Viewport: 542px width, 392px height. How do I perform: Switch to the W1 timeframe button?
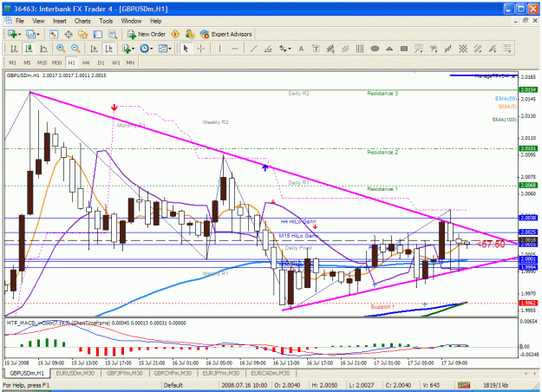pyautogui.click(x=116, y=63)
